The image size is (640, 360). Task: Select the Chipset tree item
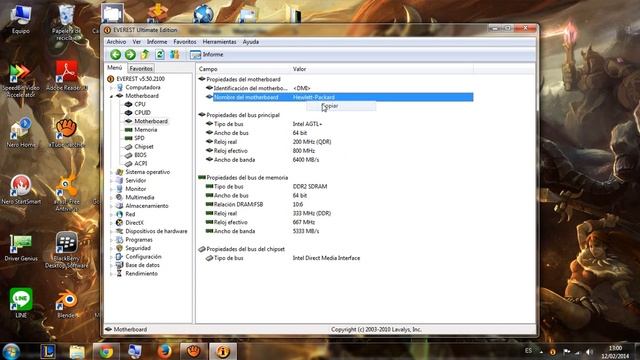coord(144,147)
